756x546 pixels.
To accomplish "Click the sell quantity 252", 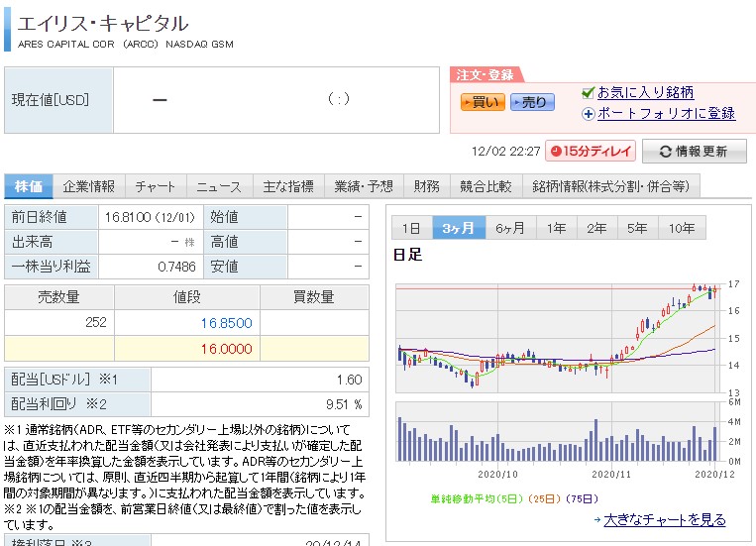I will click(x=96, y=322).
